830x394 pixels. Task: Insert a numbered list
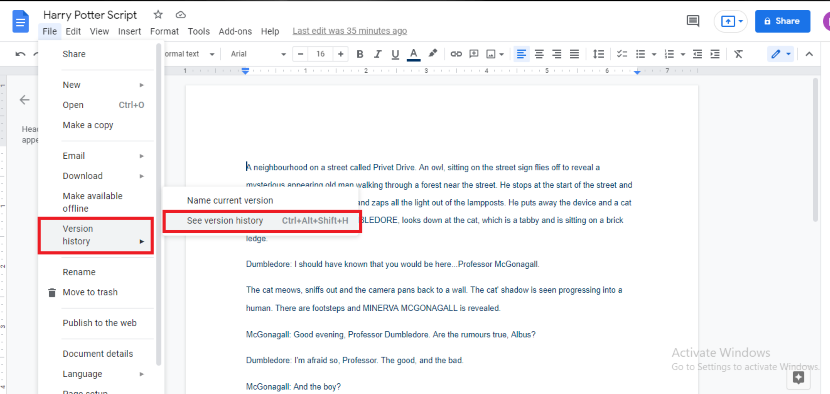tap(669, 54)
